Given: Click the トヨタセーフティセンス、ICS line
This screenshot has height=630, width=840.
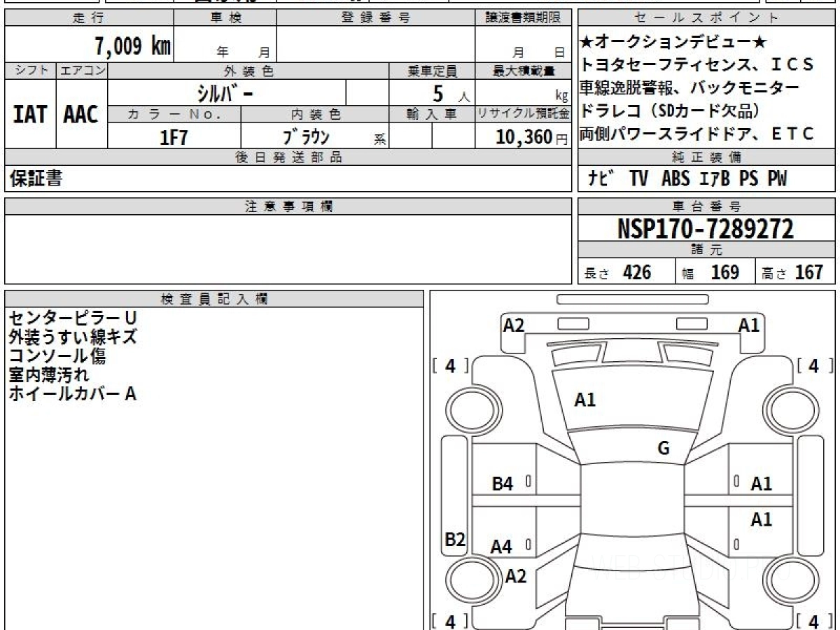Looking at the screenshot, I should tap(697, 65).
